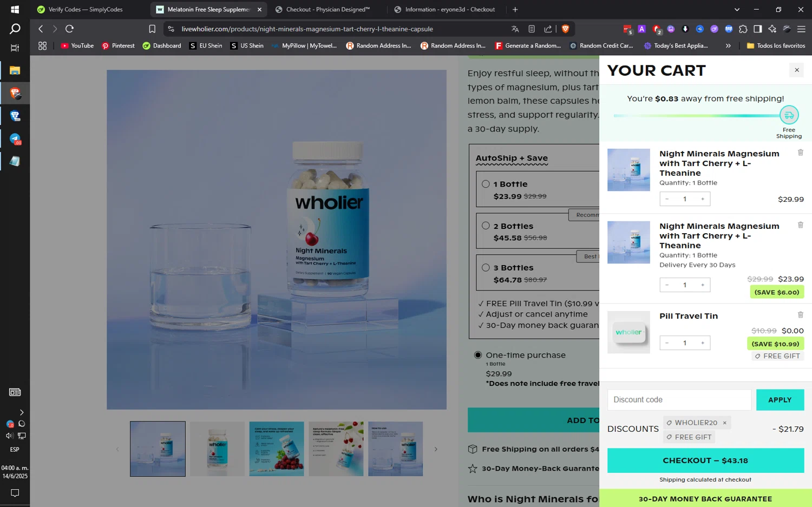
Task: Open a new browser tab
Action: (515, 9)
